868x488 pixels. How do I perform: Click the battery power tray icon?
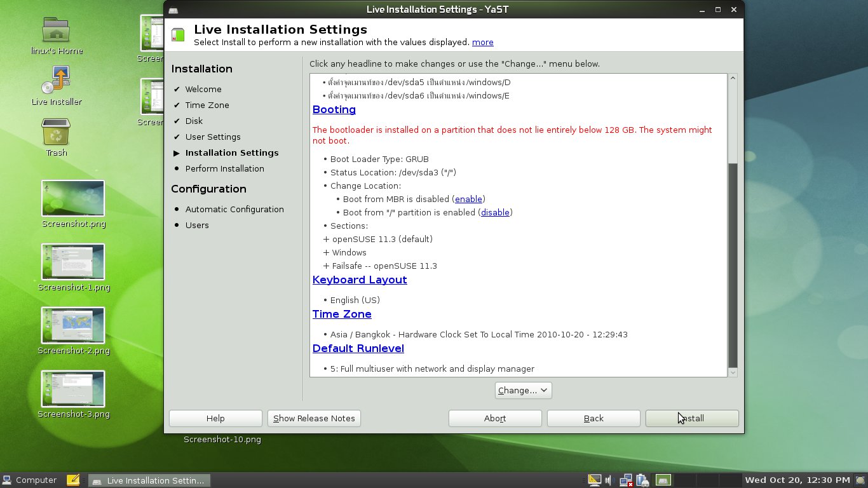coord(642,480)
